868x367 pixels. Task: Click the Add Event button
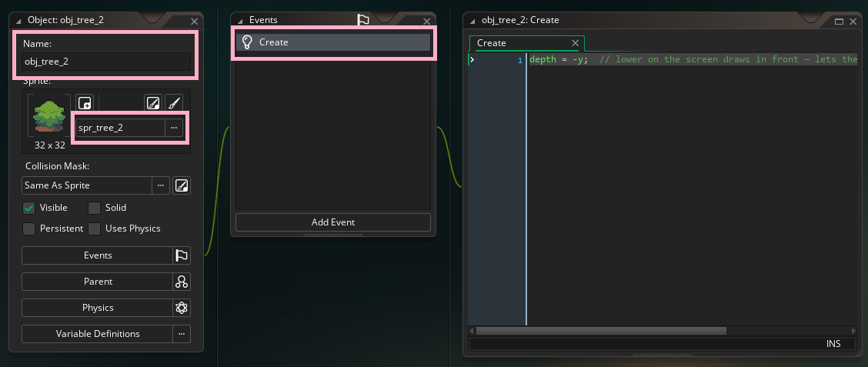coord(333,222)
